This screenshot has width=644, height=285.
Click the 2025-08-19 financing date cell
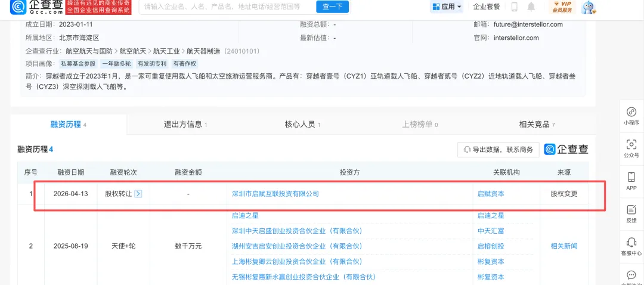pyautogui.click(x=70, y=246)
